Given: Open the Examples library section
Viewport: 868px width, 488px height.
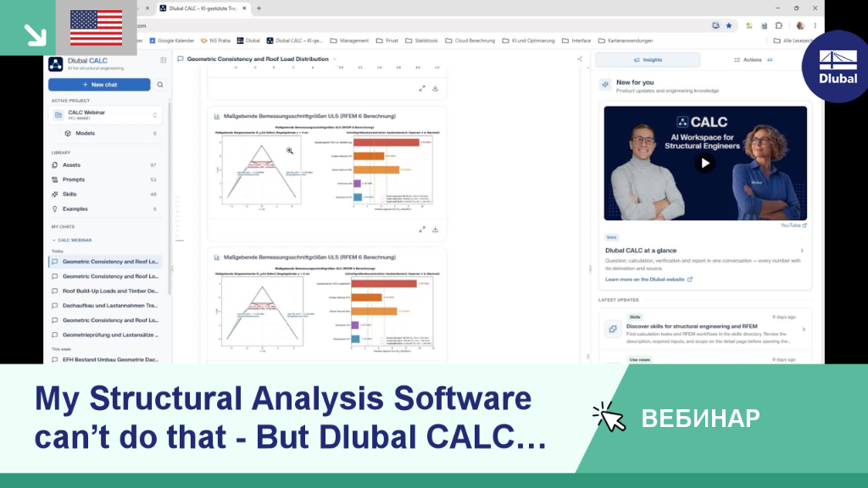Looking at the screenshot, I should 104,209.
